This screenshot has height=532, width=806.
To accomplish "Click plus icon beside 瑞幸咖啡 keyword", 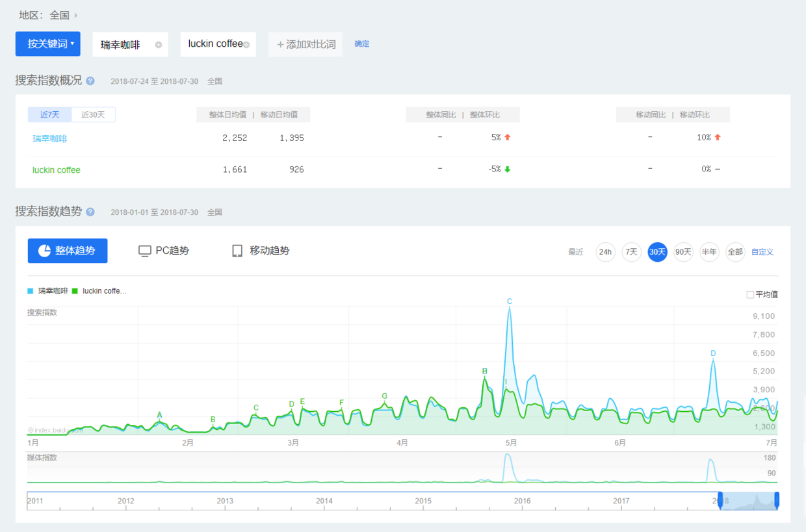I will [158, 45].
